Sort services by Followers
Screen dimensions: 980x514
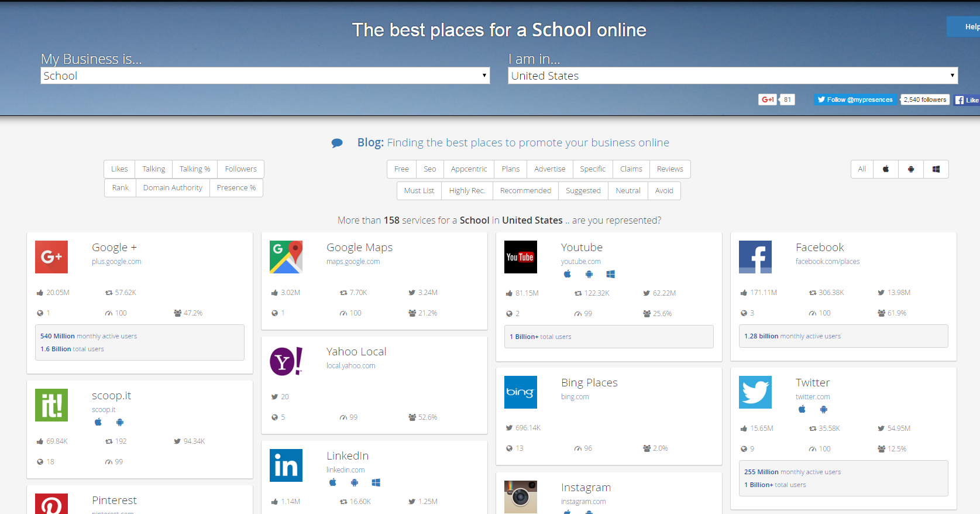tap(240, 169)
